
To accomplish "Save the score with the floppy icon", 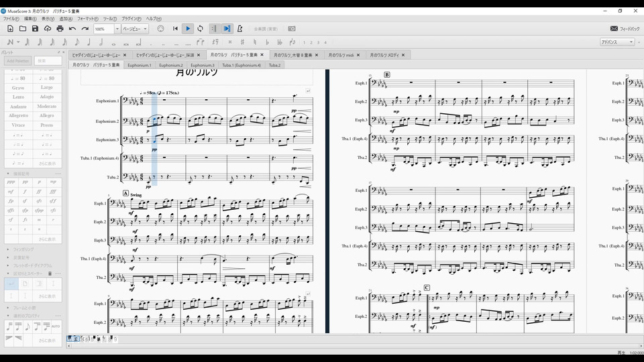I will (35, 29).
